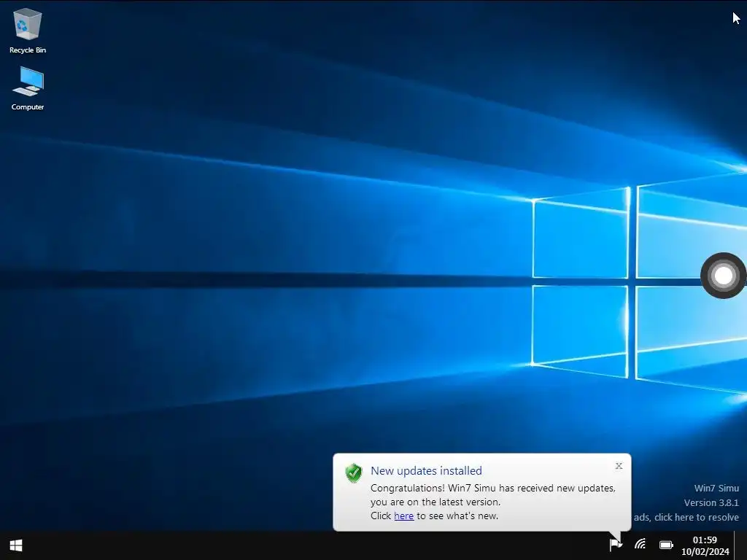
Task: Select the Recycle Bin desktop icon
Action: point(28,31)
